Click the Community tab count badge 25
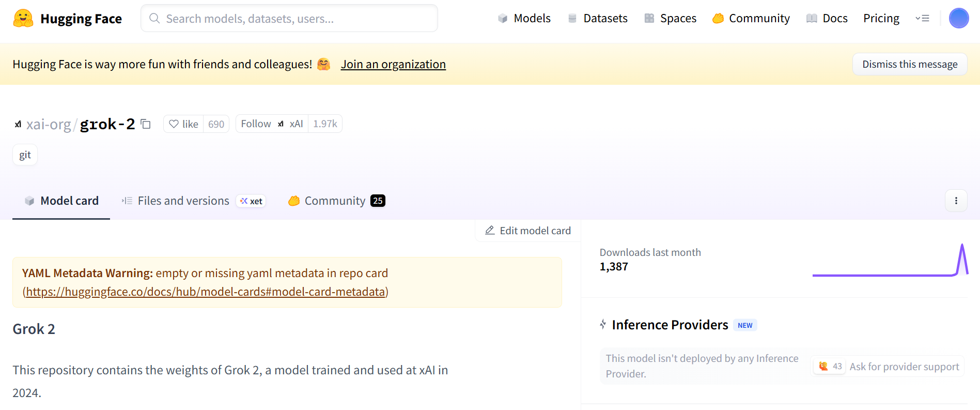 (x=378, y=201)
